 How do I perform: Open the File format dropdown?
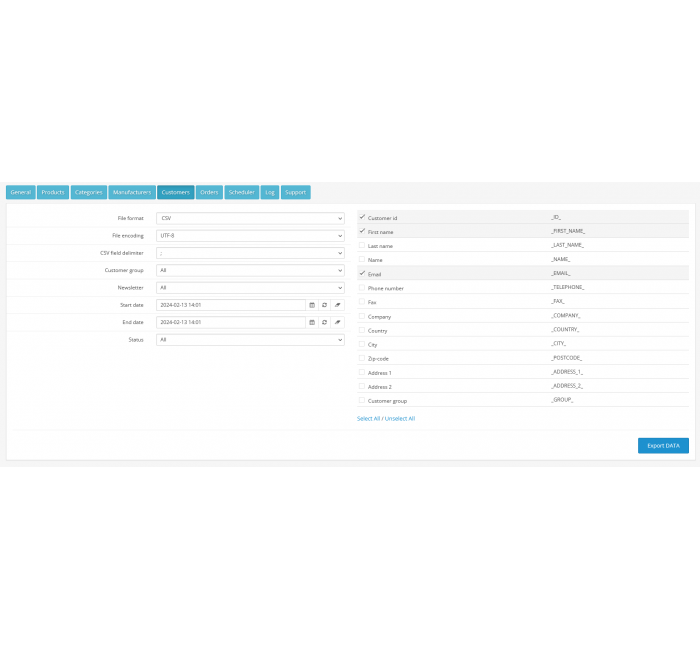tap(250, 218)
